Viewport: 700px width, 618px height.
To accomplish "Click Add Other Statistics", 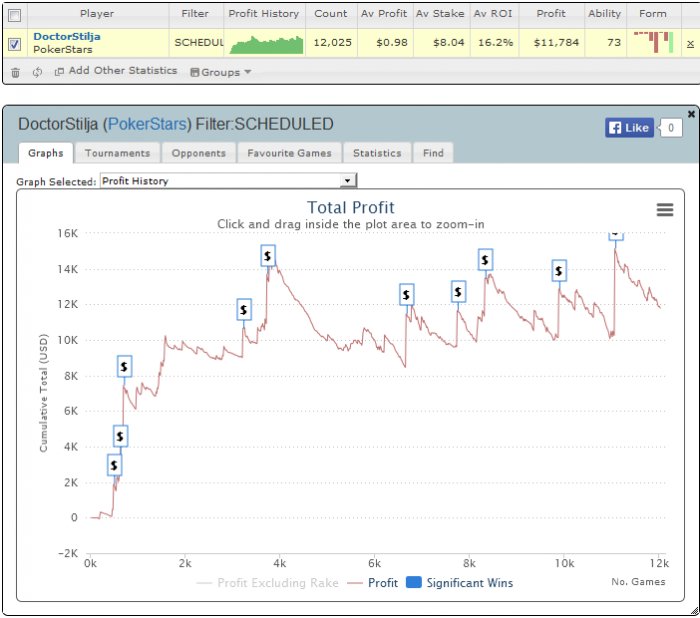I will pos(116,71).
